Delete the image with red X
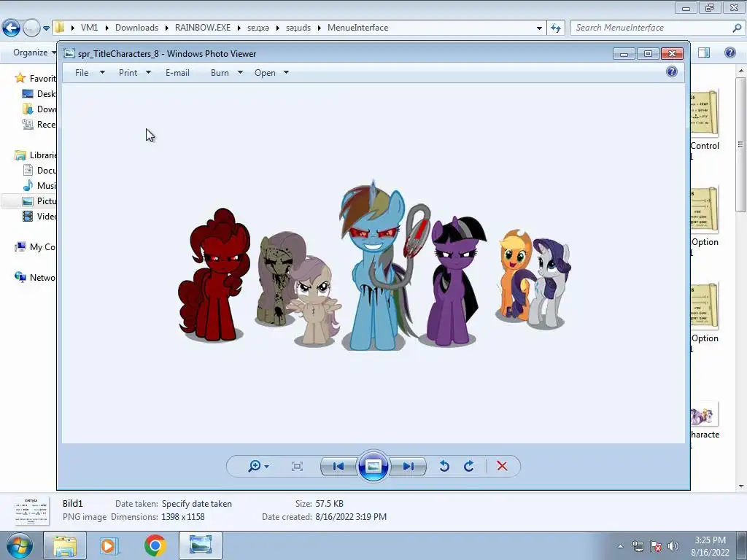The height and width of the screenshot is (560, 747). (x=502, y=466)
